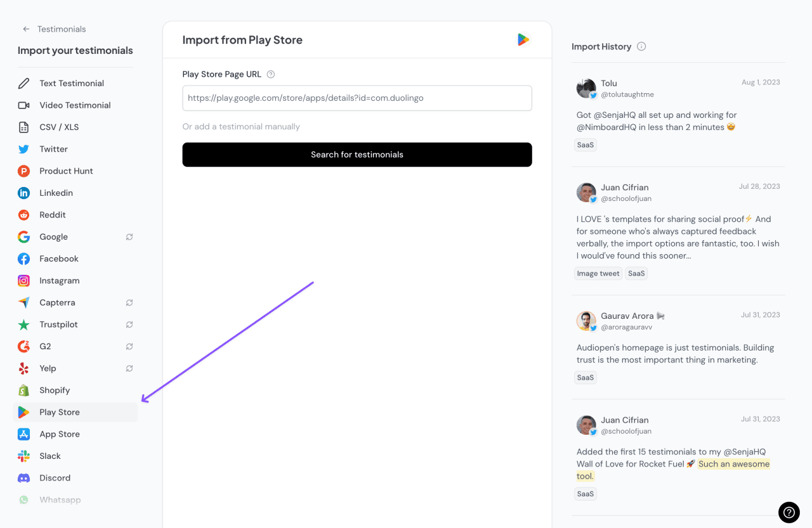Click 'Or add a testimonial manually' link
Screen dimensions: 812x528
click(241, 127)
